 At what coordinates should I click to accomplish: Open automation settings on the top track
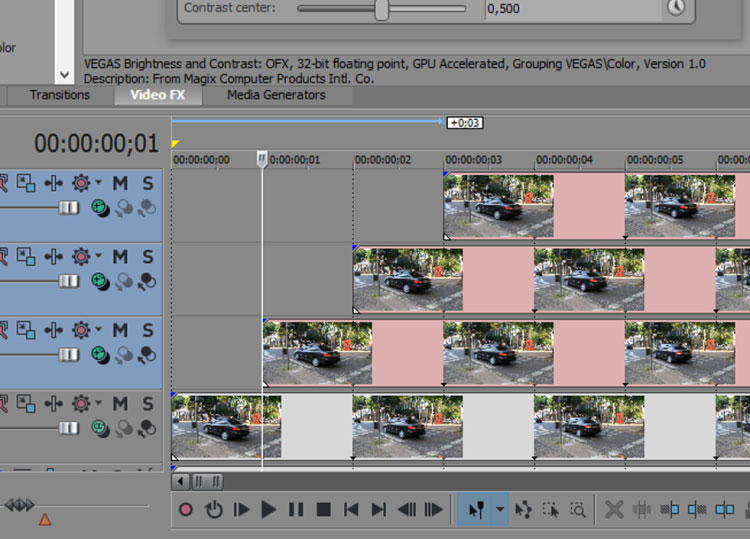pyautogui.click(x=54, y=183)
